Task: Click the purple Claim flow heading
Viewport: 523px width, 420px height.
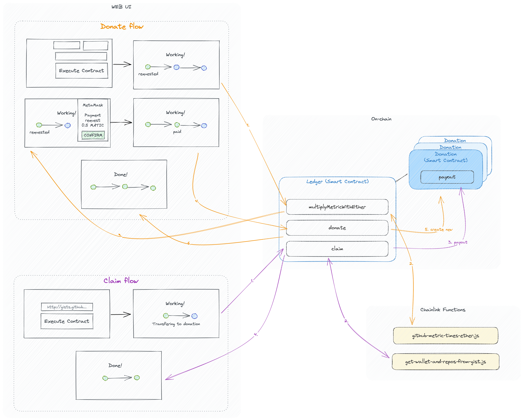Action: pos(121,281)
